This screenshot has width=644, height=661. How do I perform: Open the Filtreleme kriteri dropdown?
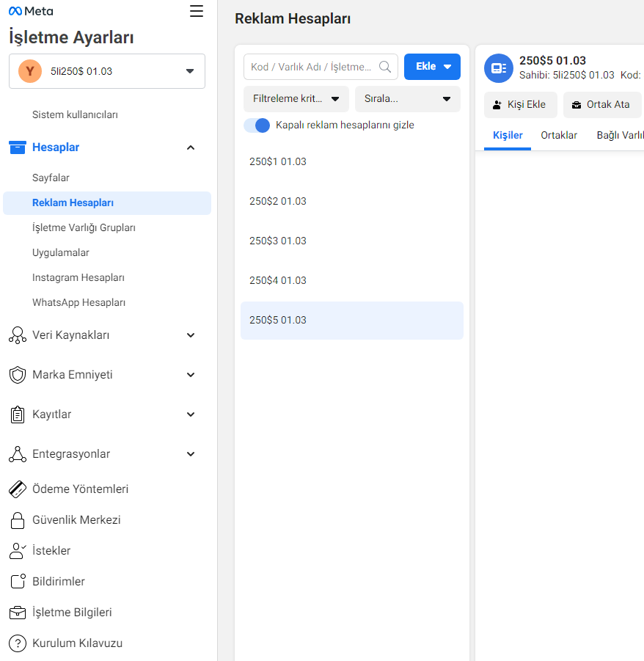296,99
